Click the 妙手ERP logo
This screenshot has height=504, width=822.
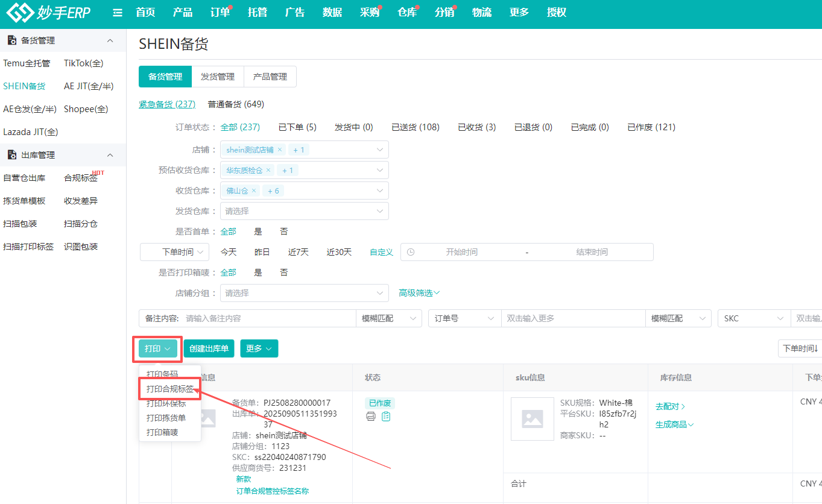(48, 12)
